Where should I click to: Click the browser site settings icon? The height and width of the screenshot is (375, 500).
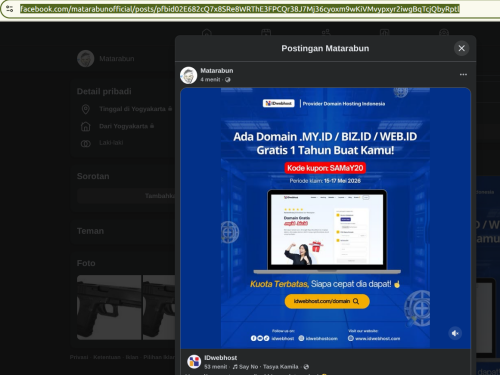[9, 9]
